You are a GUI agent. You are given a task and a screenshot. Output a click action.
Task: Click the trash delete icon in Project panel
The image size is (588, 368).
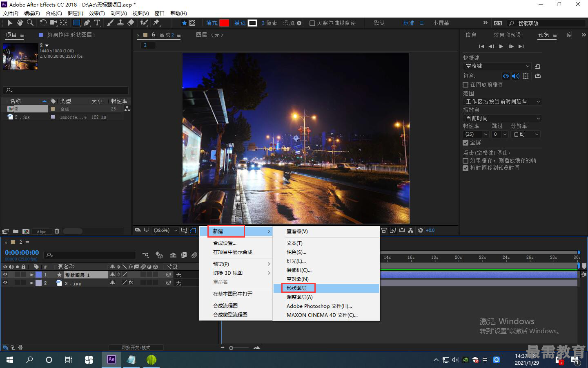click(57, 231)
